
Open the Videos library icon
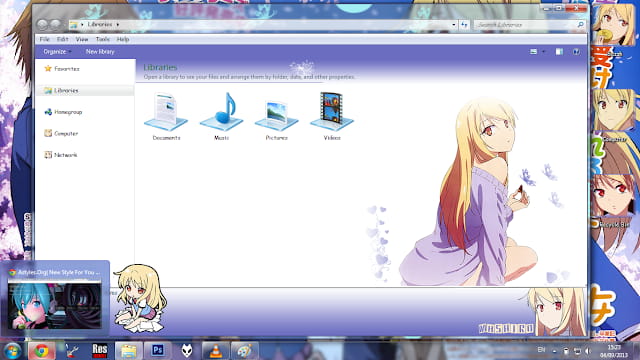(332, 116)
